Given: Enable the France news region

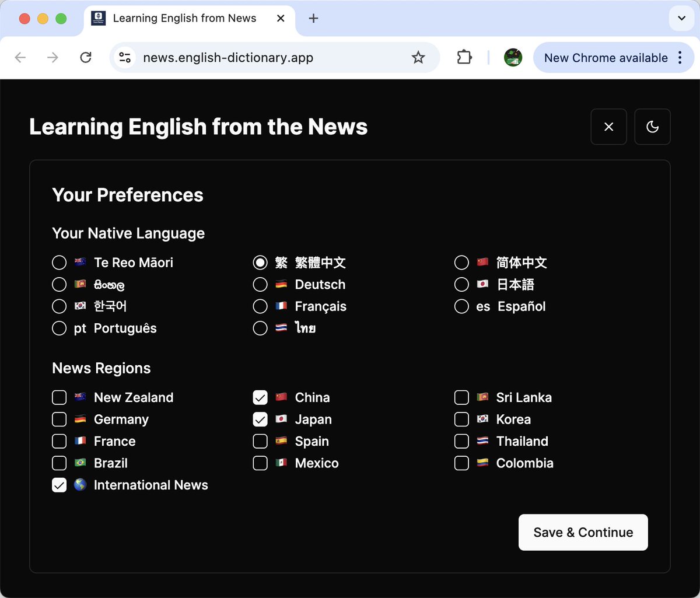Looking at the screenshot, I should click(x=59, y=441).
